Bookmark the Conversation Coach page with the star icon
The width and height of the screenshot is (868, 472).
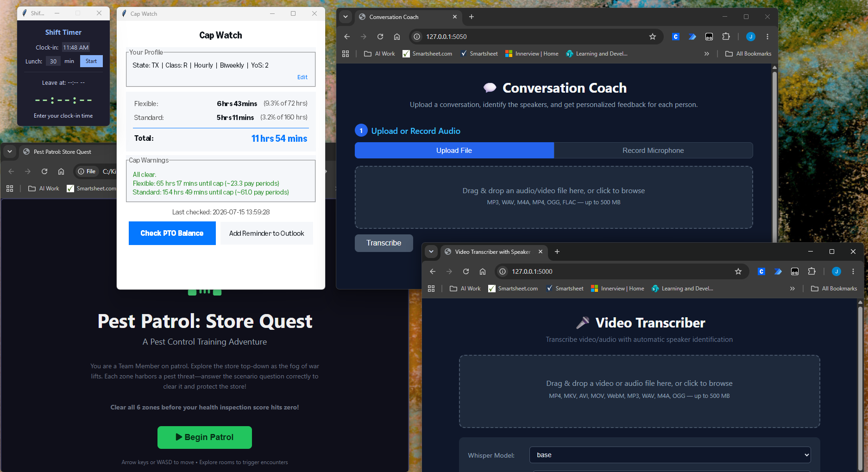click(x=653, y=37)
